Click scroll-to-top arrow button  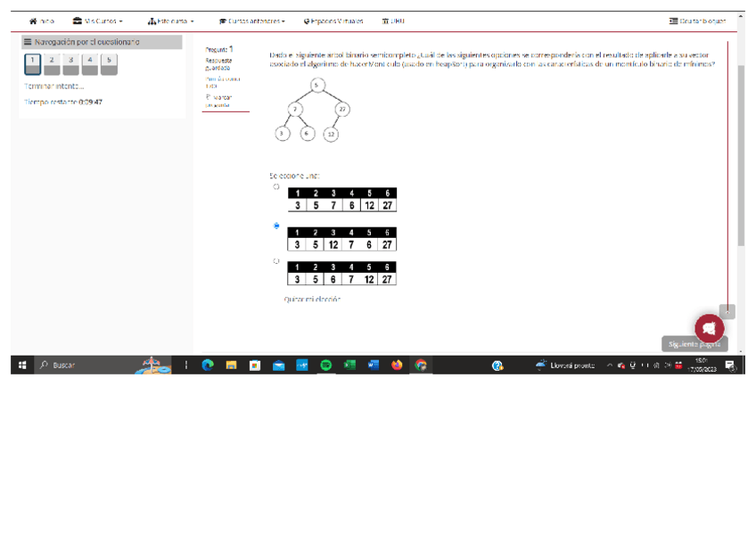click(x=727, y=311)
